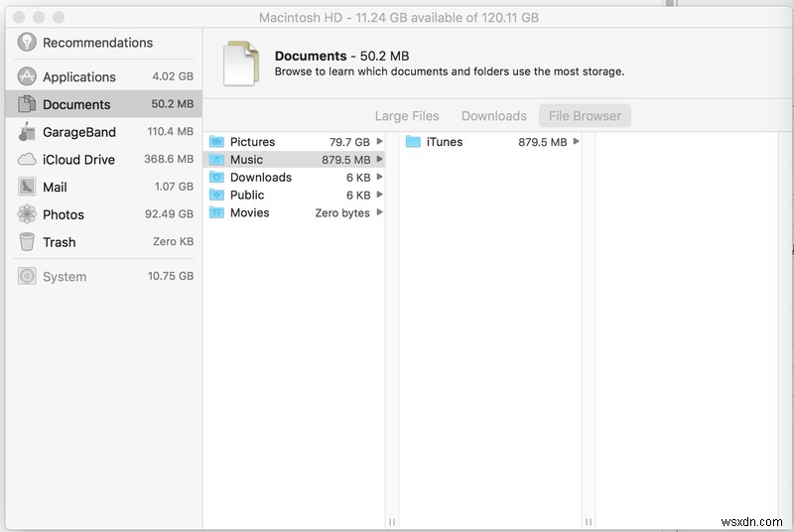
Task: Click the 4.02 GB Applications size
Action: point(173,75)
